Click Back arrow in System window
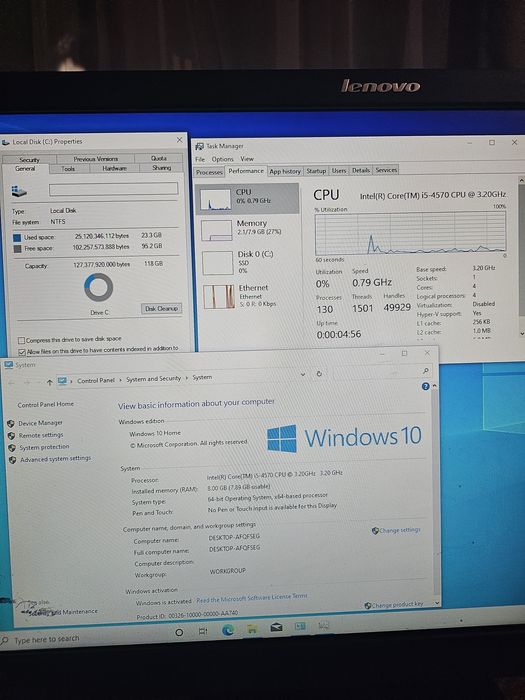The image size is (525, 700). (x=12, y=383)
